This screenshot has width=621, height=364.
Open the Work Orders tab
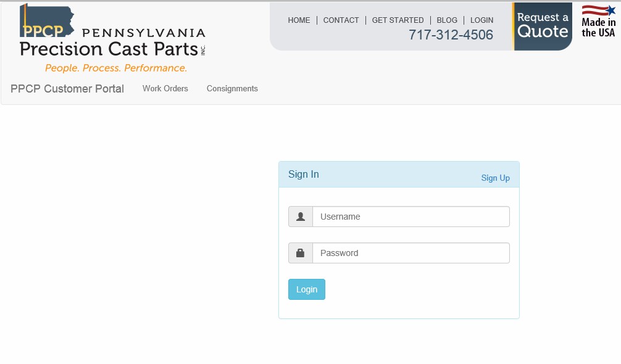(165, 89)
